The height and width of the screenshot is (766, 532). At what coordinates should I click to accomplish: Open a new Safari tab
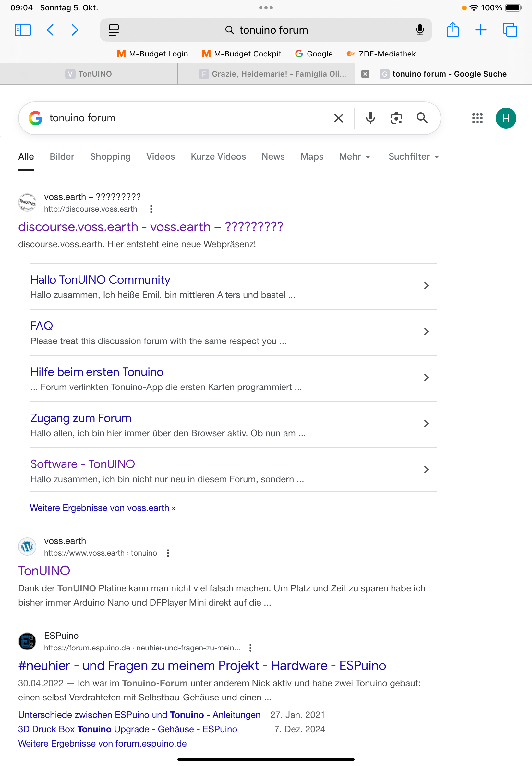(480, 30)
